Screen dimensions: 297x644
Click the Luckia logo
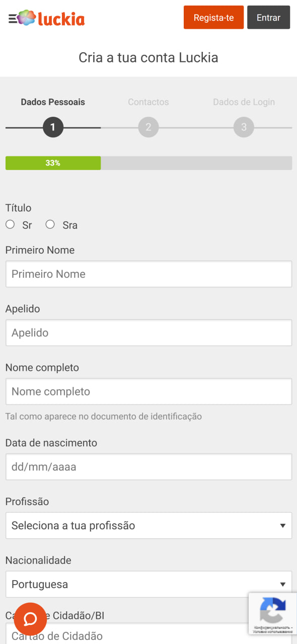tap(51, 18)
